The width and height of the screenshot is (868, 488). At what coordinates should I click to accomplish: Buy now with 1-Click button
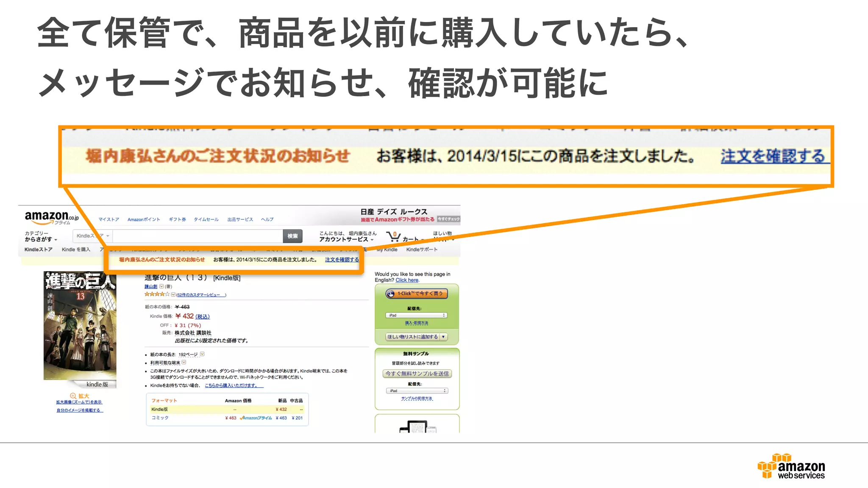click(417, 294)
